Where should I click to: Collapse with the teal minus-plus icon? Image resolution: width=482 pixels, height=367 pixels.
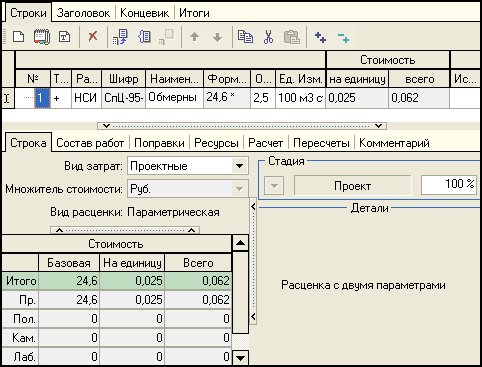coord(343,37)
